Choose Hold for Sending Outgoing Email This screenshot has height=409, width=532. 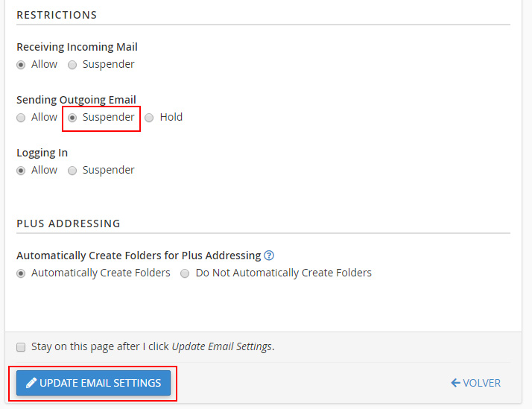click(150, 118)
